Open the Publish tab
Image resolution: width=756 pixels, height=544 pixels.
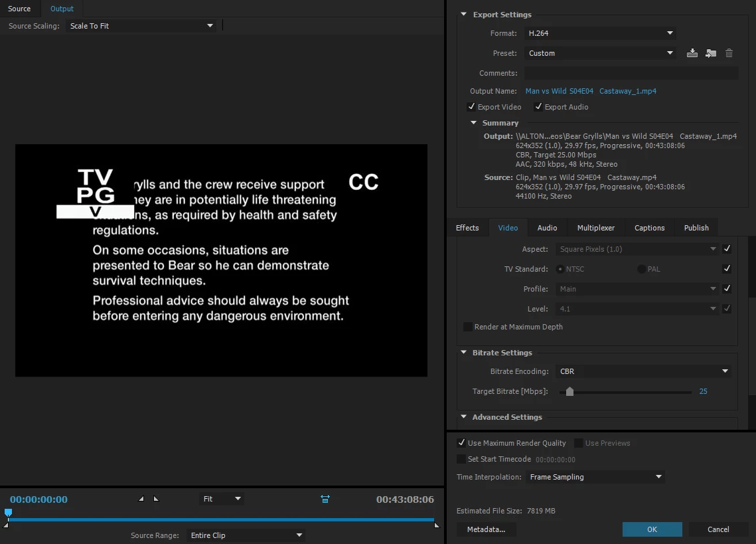[x=696, y=228]
